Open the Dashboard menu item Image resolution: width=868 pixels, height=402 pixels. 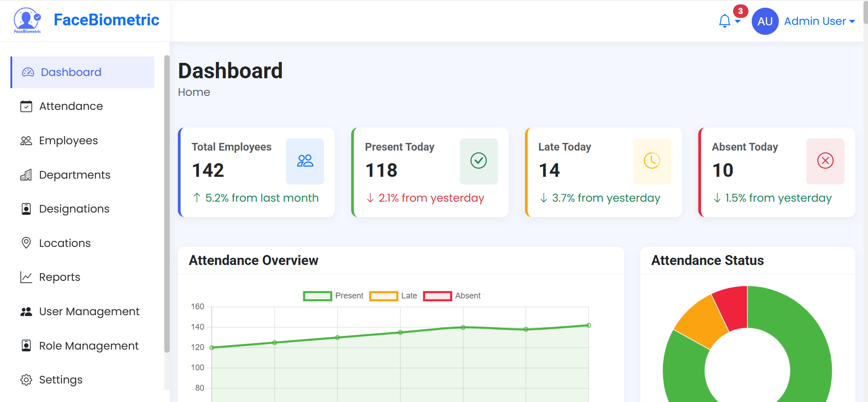pyautogui.click(x=82, y=72)
